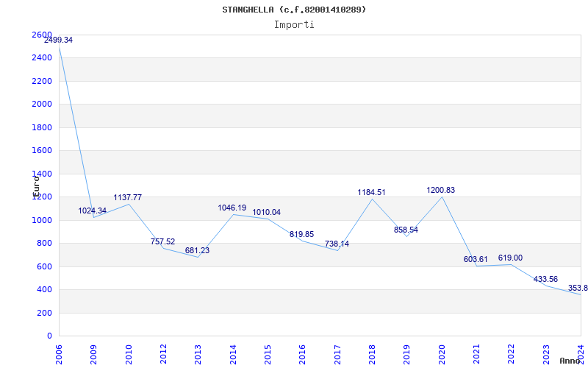Click the 1200.83 peak label
The width and height of the screenshot is (588, 368).
[440, 190]
